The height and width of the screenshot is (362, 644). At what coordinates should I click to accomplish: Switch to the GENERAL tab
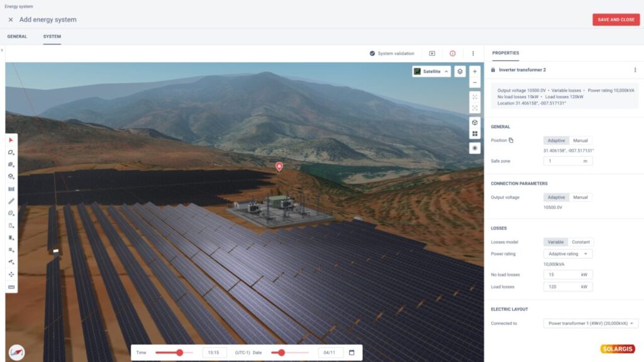pos(16,36)
